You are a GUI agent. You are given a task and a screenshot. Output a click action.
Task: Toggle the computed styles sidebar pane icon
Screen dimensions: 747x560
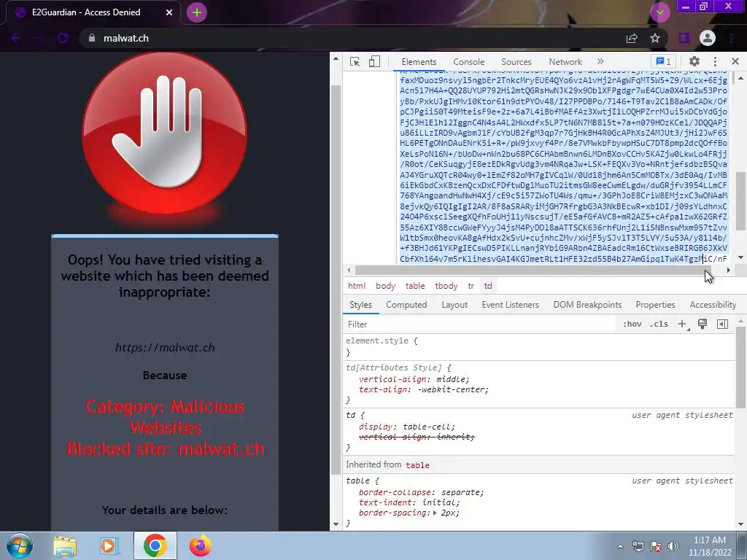[x=722, y=324]
